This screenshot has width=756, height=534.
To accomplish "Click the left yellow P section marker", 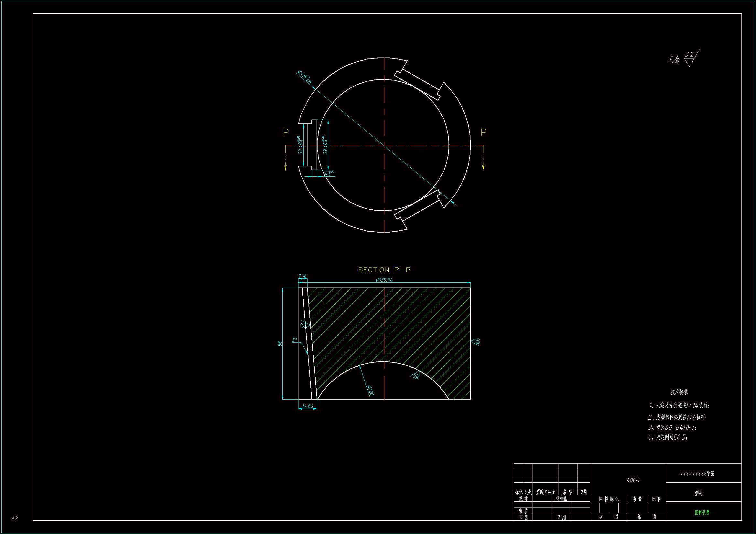I will (286, 132).
